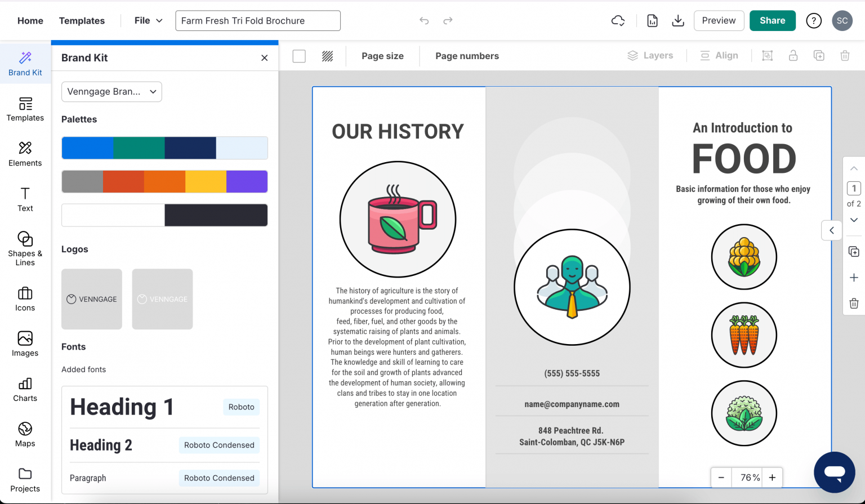This screenshot has height=504, width=865.
Task: Click the download icon in header
Action: point(678,21)
